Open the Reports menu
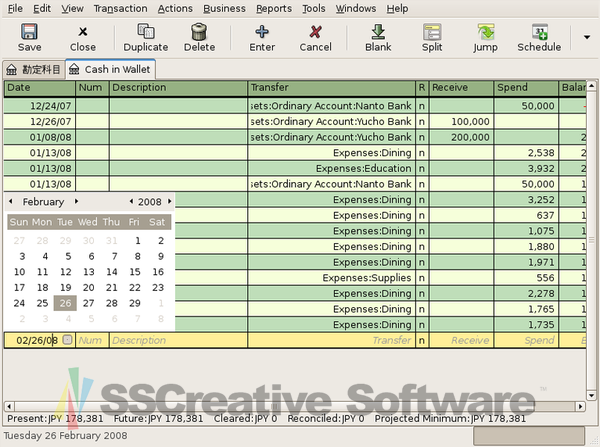Image resolution: width=600 pixels, height=447 pixels. pos(274,8)
